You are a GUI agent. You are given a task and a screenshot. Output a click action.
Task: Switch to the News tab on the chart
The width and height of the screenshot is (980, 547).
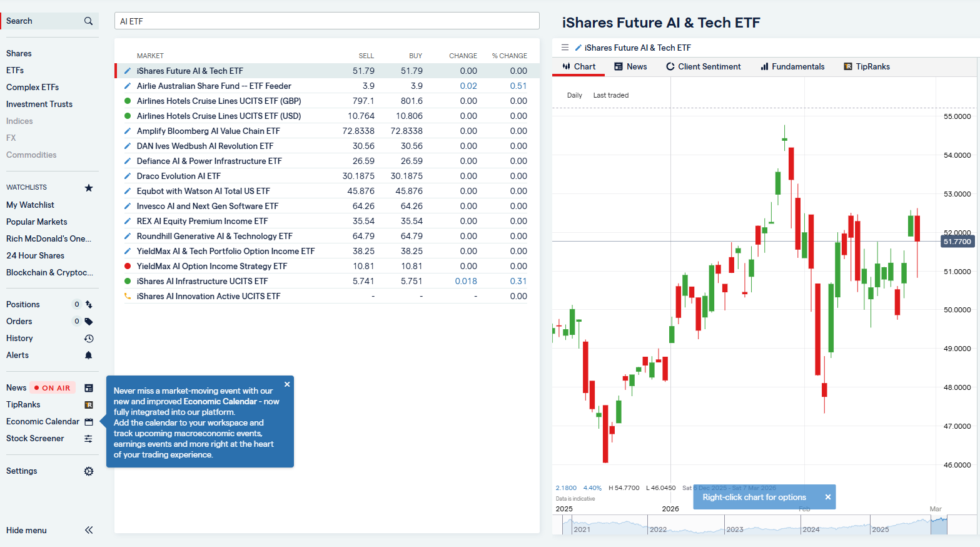coord(630,66)
